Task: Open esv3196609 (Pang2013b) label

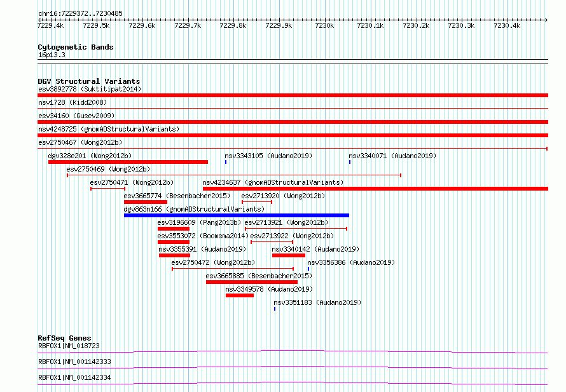Action: pyautogui.click(x=199, y=222)
